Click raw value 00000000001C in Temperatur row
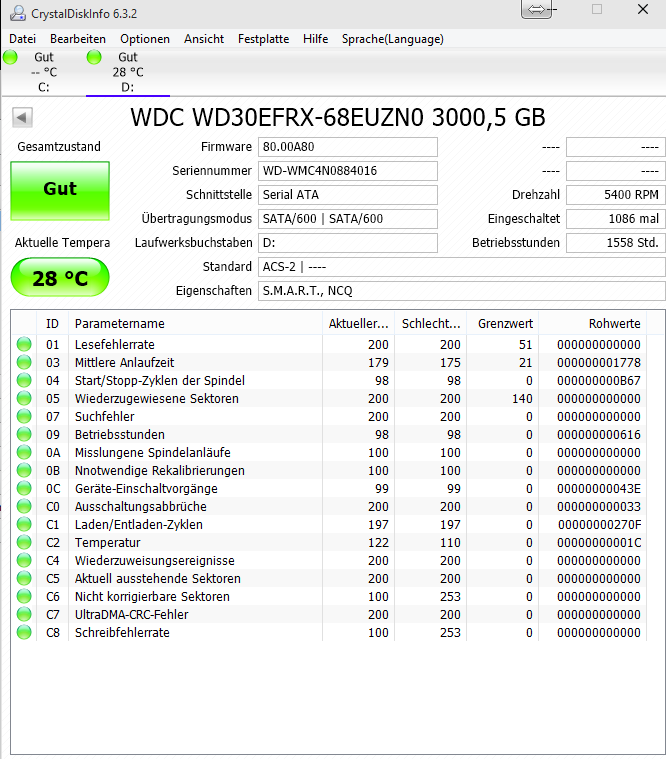Screen dimensions: 666x759 click(599, 543)
